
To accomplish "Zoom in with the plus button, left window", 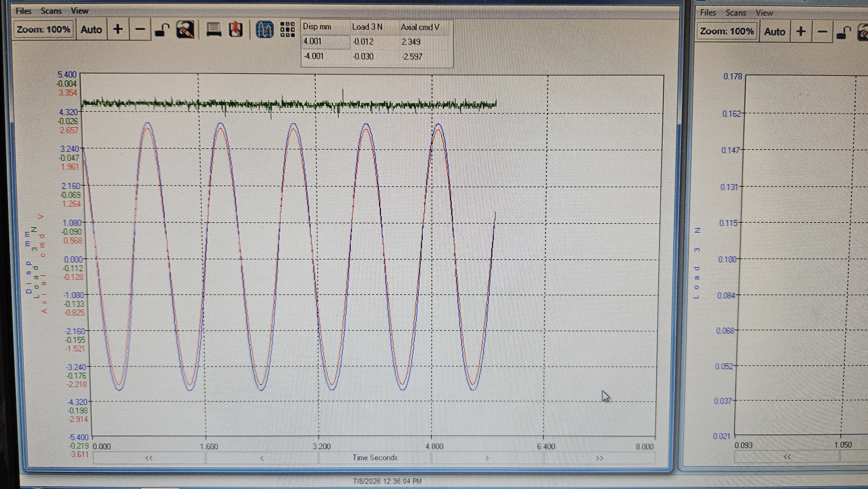I will [x=118, y=29].
